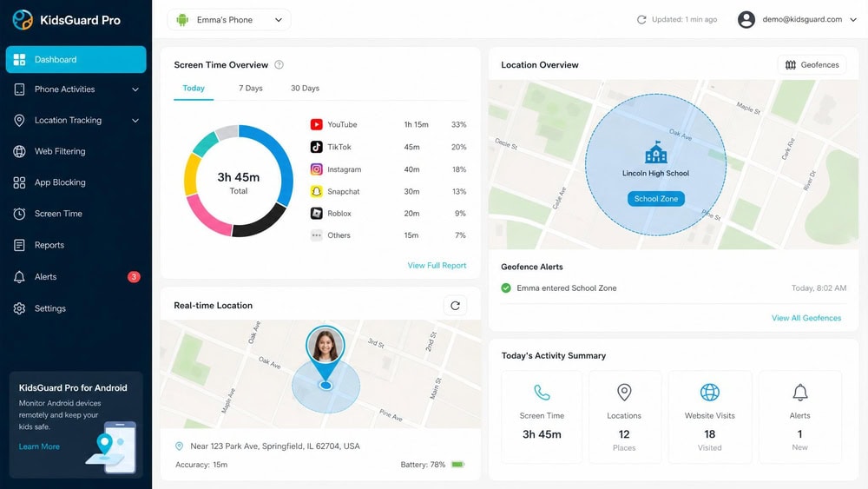Image resolution: width=868 pixels, height=489 pixels.
Task: Click the Learn More link
Action: (x=39, y=446)
